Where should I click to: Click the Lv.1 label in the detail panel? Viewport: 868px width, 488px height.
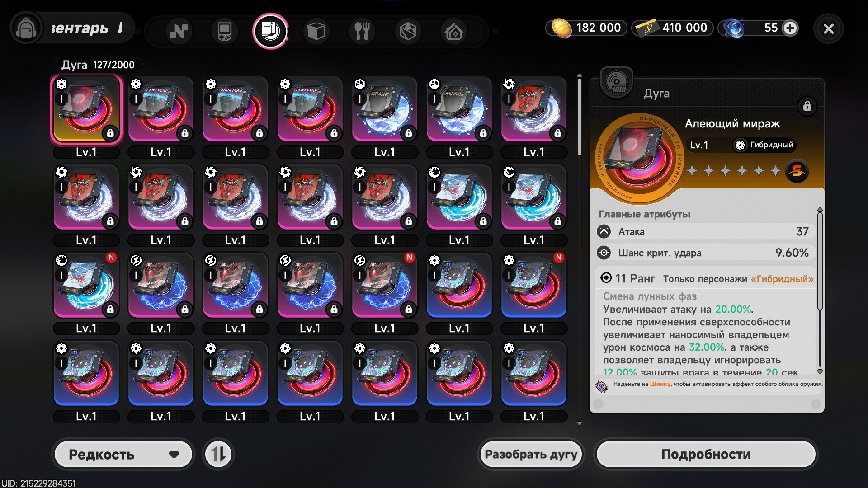click(699, 145)
